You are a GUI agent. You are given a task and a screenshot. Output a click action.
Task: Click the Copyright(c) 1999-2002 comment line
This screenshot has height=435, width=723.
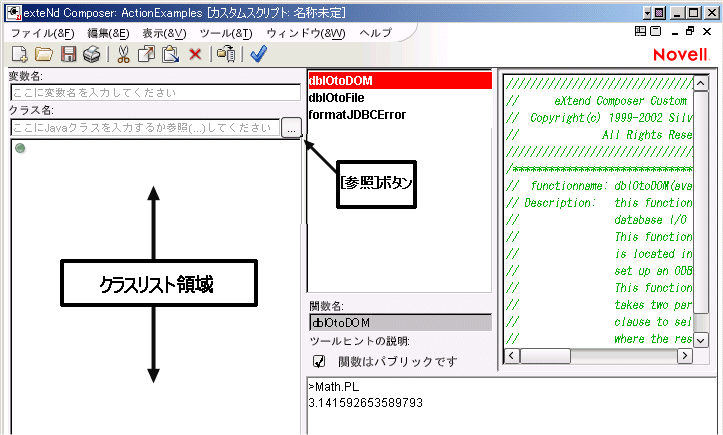point(599,118)
